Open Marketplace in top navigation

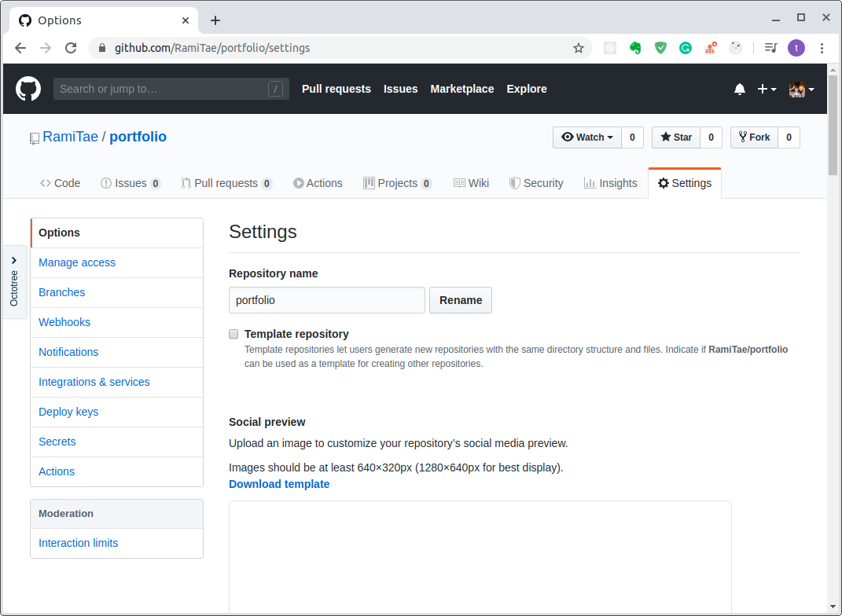[x=461, y=89]
